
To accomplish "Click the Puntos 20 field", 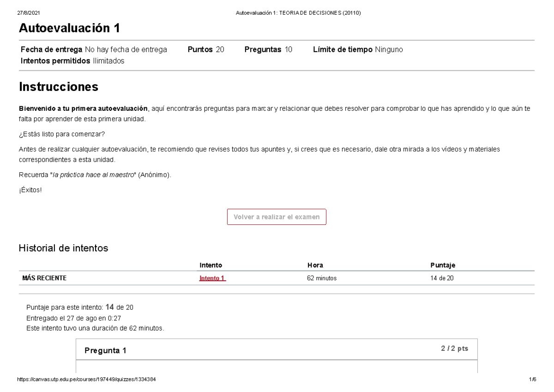I will pos(206,49).
